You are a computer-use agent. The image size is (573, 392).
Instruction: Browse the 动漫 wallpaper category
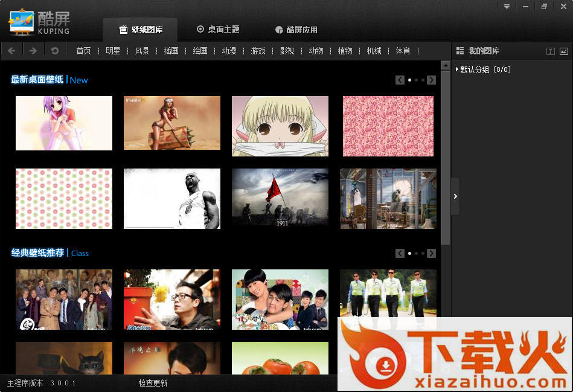click(x=229, y=51)
